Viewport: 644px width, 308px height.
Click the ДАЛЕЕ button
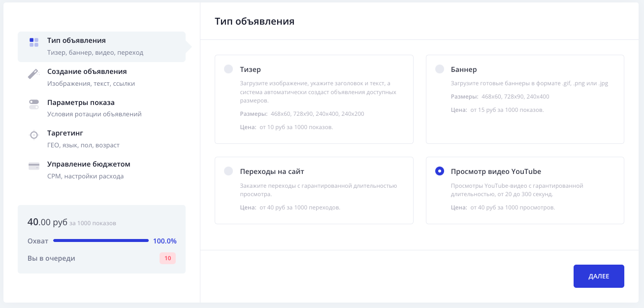pos(599,276)
